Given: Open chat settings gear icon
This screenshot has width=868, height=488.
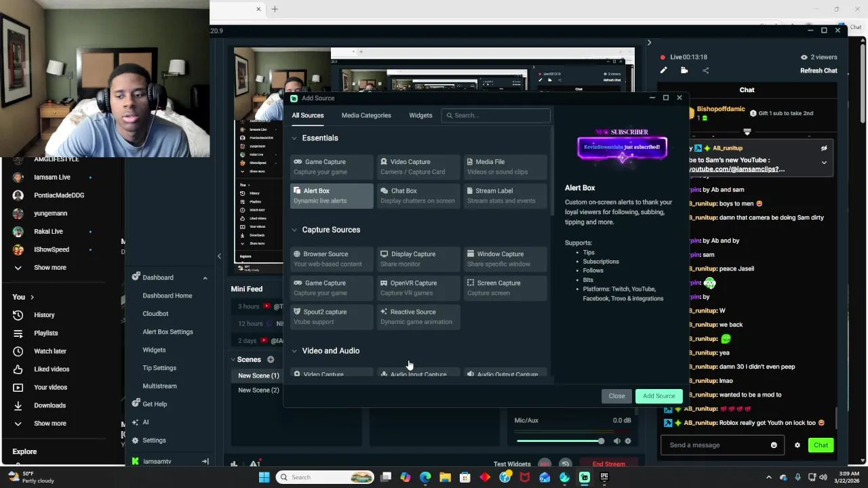Looking at the screenshot, I should tap(797, 445).
